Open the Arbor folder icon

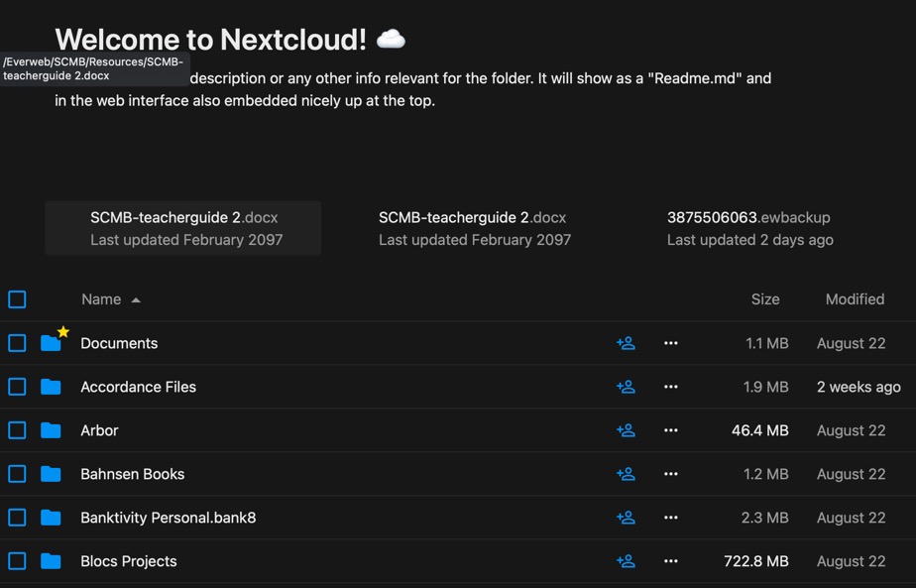(51, 430)
